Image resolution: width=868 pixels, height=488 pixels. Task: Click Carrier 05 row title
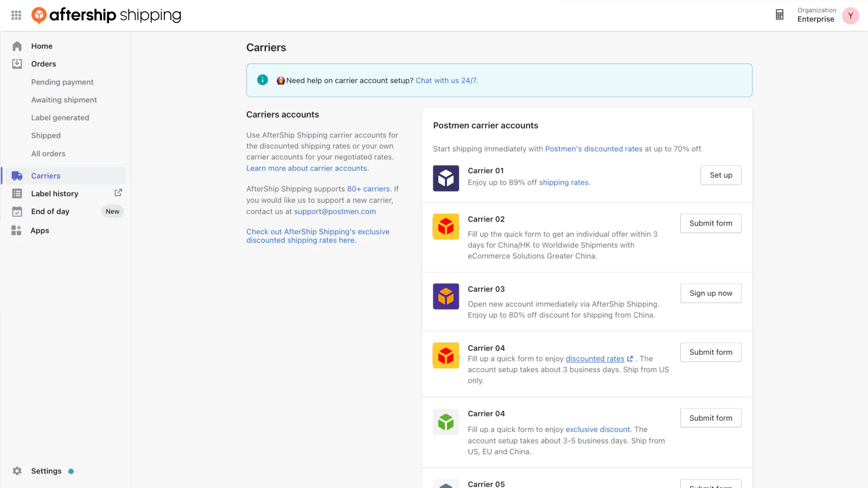coord(486,484)
